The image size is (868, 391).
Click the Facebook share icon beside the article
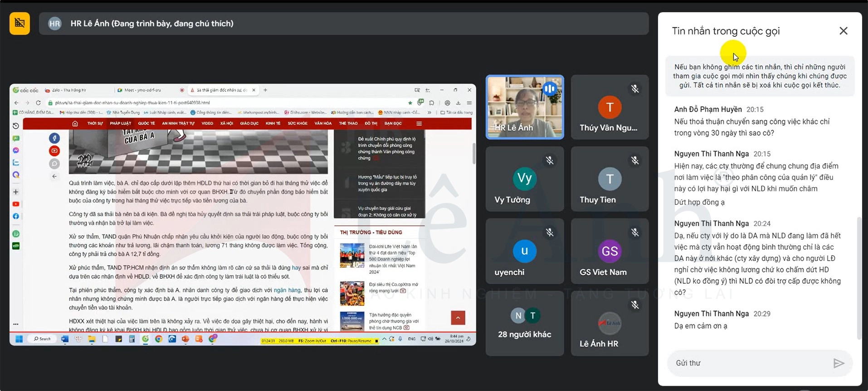point(54,138)
